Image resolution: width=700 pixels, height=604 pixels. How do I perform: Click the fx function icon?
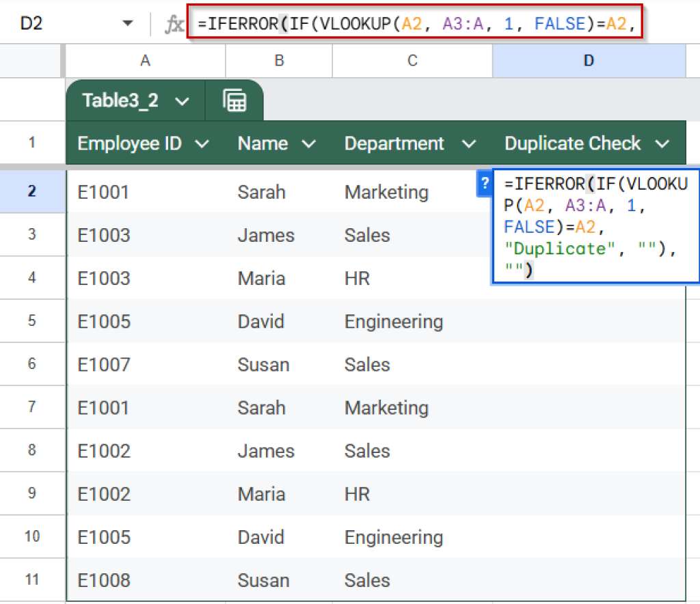(174, 23)
